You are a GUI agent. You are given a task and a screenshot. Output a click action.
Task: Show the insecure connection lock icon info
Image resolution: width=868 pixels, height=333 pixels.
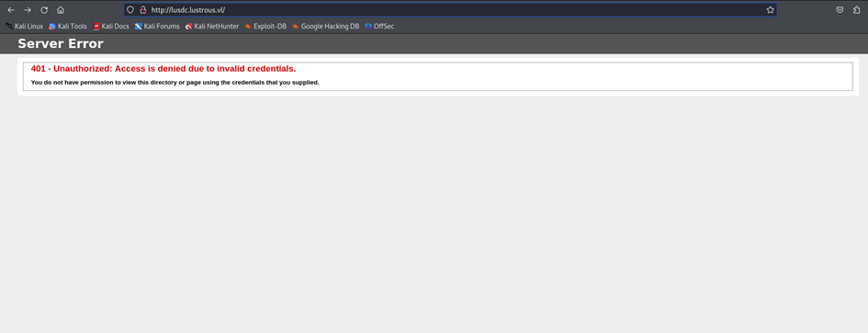[x=142, y=10]
